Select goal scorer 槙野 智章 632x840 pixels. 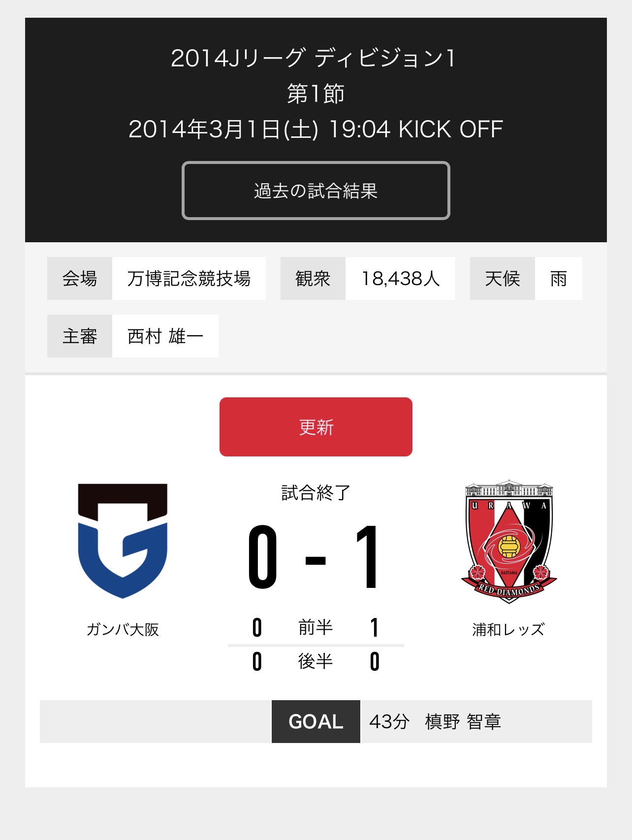463,722
